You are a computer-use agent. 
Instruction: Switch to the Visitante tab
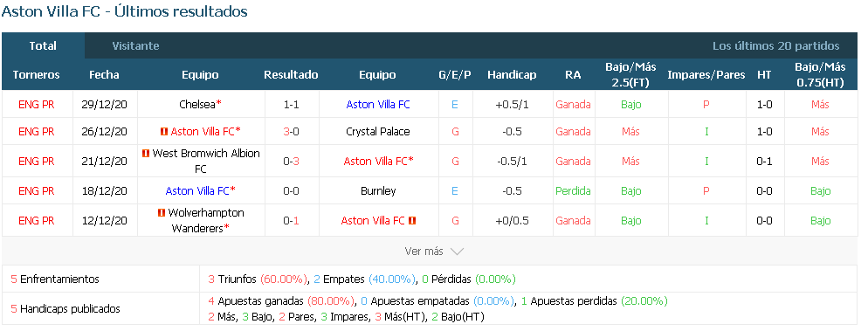click(x=135, y=46)
